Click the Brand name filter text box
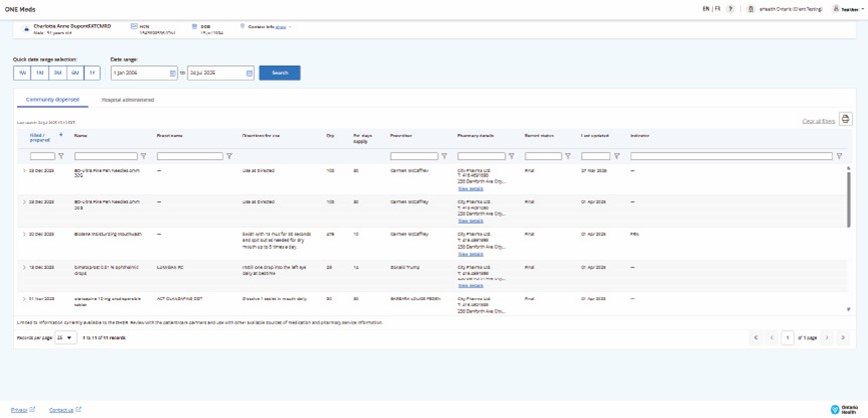 click(191, 156)
